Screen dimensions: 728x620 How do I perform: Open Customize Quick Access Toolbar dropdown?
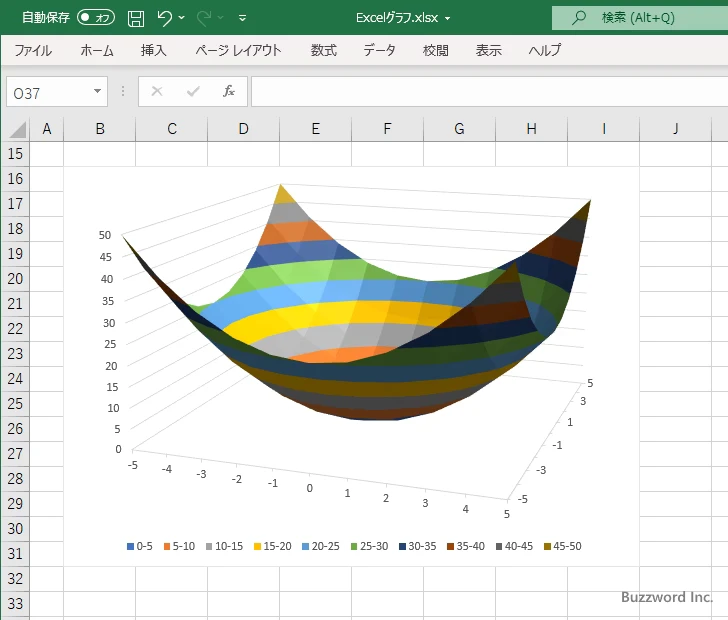pyautogui.click(x=242, y=18)
